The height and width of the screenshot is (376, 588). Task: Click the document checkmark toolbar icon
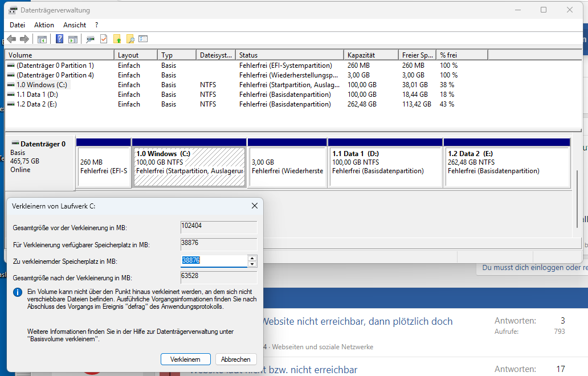tap(104, 39)
